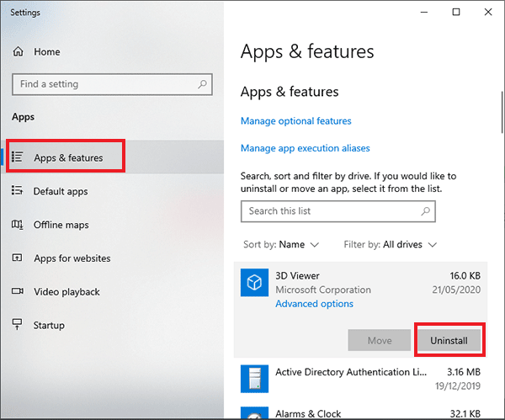The height and width of the screenshot is (420, 505).
Task: Click the Active Directory Authentication Library icon
Action: [x=254, y=379]
